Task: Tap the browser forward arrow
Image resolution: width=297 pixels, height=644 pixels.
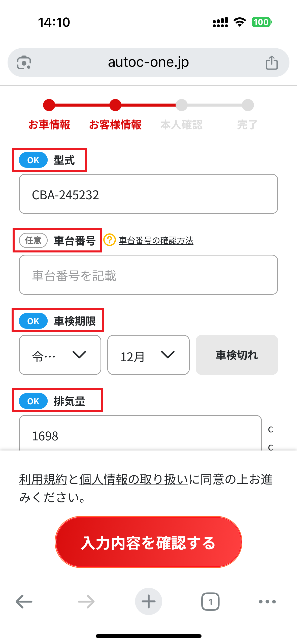Action: coord(86,602)
